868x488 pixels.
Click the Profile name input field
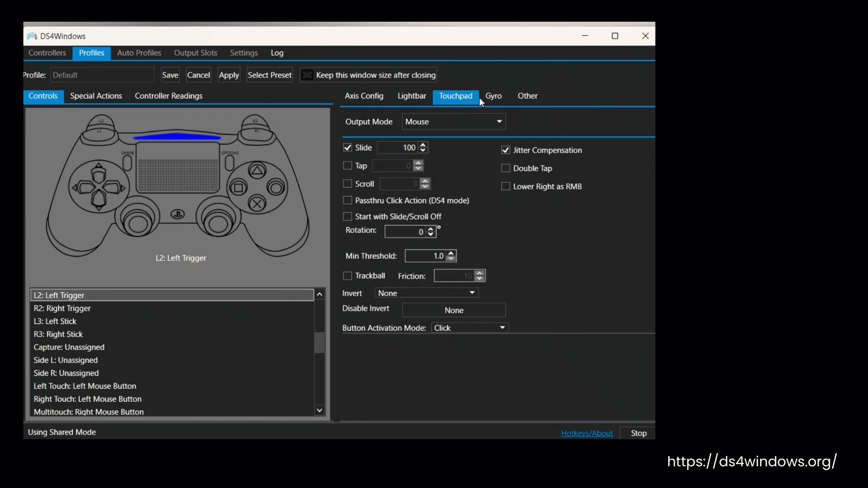(102, 75)
